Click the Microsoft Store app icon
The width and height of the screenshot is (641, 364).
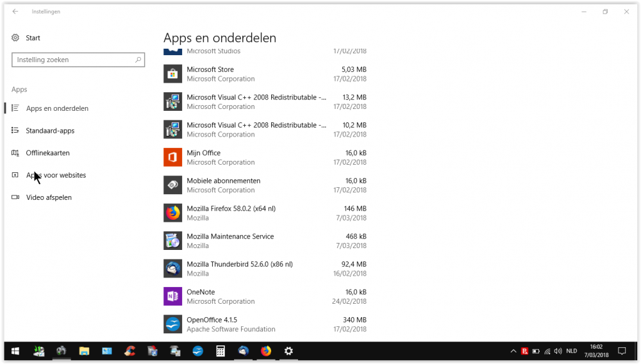point(172,74)
